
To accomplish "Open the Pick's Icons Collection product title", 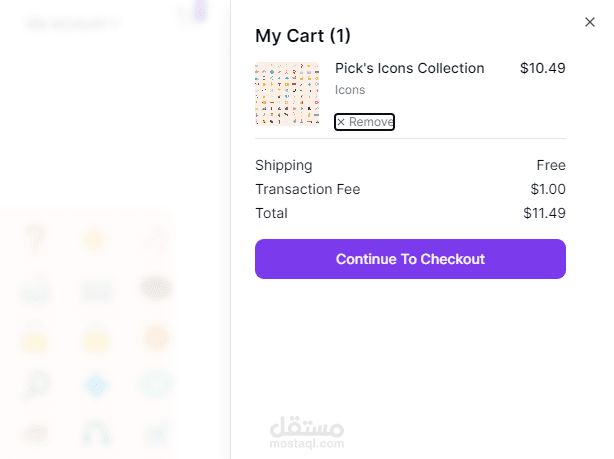I will (409, 68).
